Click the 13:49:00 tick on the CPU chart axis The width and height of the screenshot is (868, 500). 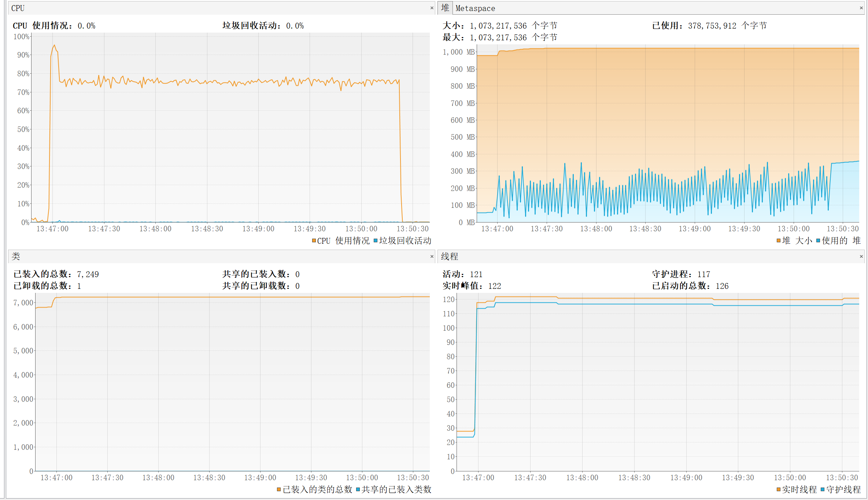pyautogui.click(x=258, y=229)
